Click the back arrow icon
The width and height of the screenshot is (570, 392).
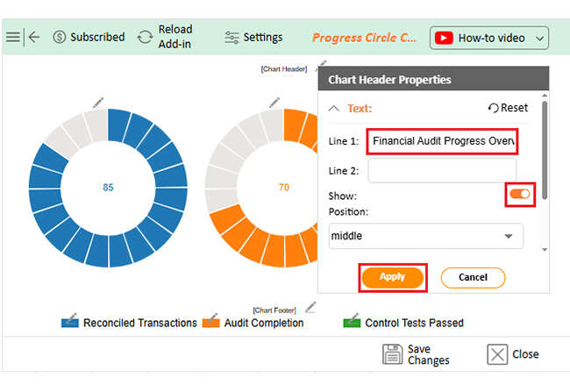pyautogui.click(x=34, y=37)
